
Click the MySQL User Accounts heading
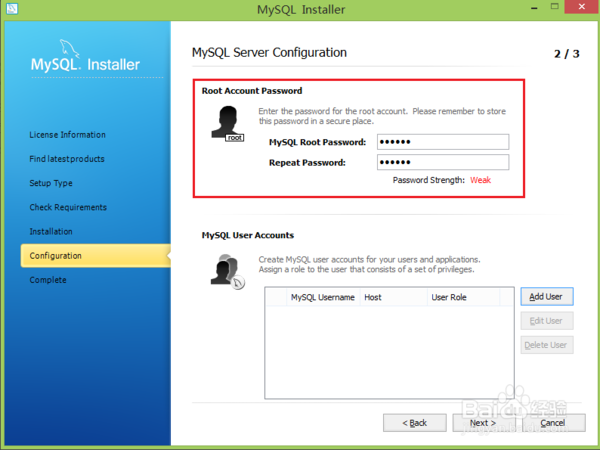click(248, 235)
